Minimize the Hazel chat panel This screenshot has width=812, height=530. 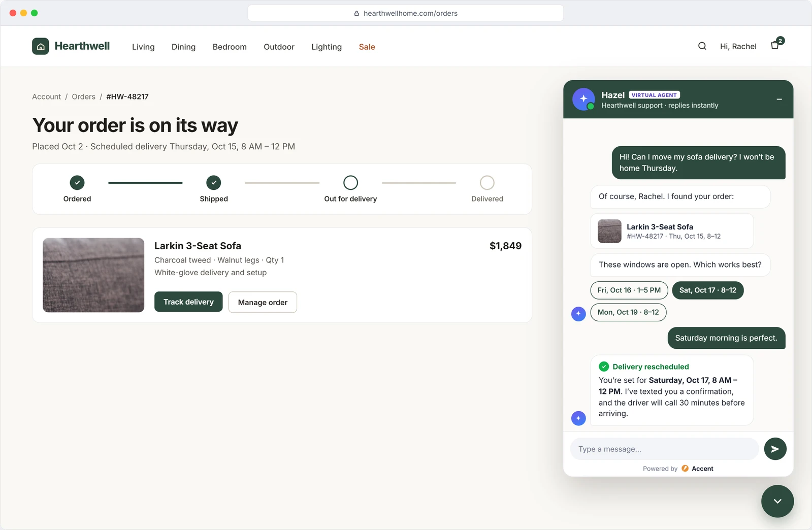click(x=779, y=100)
